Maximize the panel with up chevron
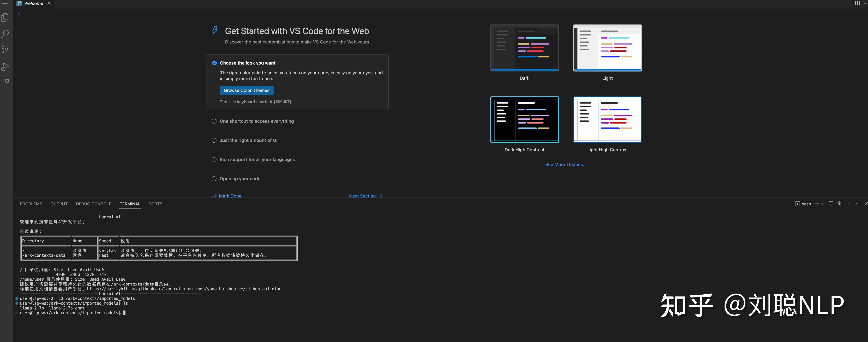This screenshot has width=868, height=342. pos(857,204)
